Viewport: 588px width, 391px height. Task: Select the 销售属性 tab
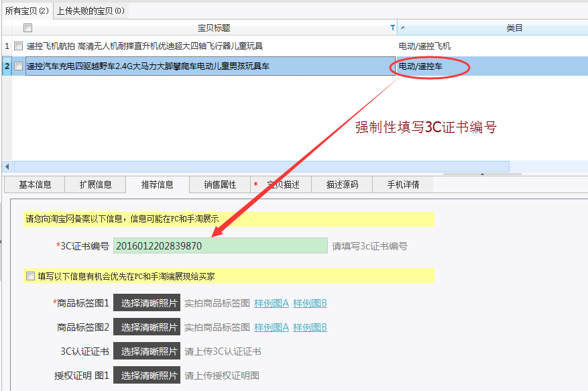(x=220, y=184)
